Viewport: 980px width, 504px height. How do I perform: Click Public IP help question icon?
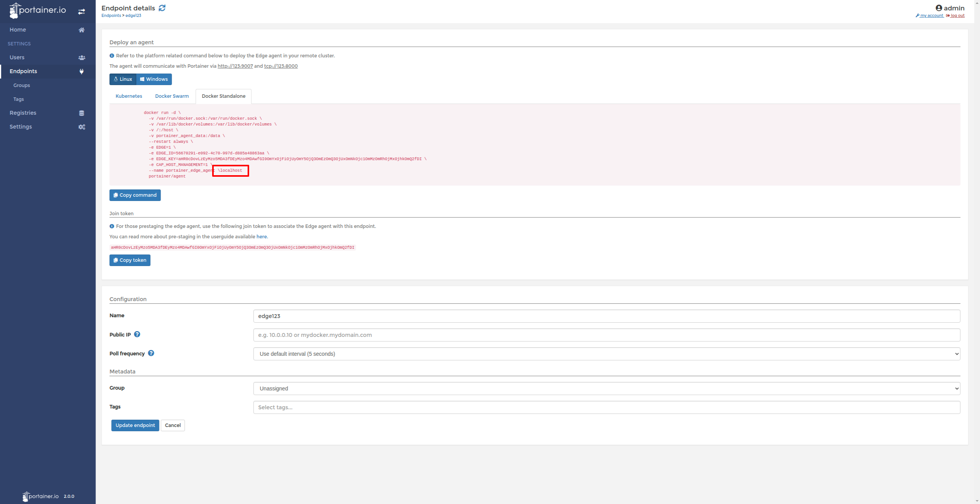click(137, 334)
